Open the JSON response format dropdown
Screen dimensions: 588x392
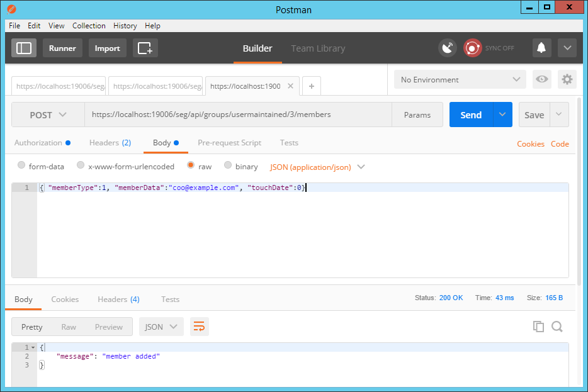pyautogui.click(x=161, y=327)
